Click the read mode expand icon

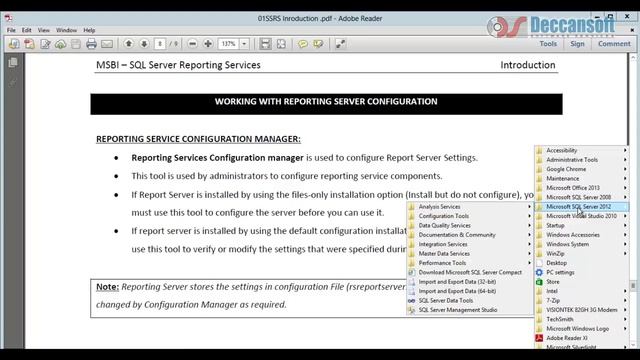click(x=340, y=44)
